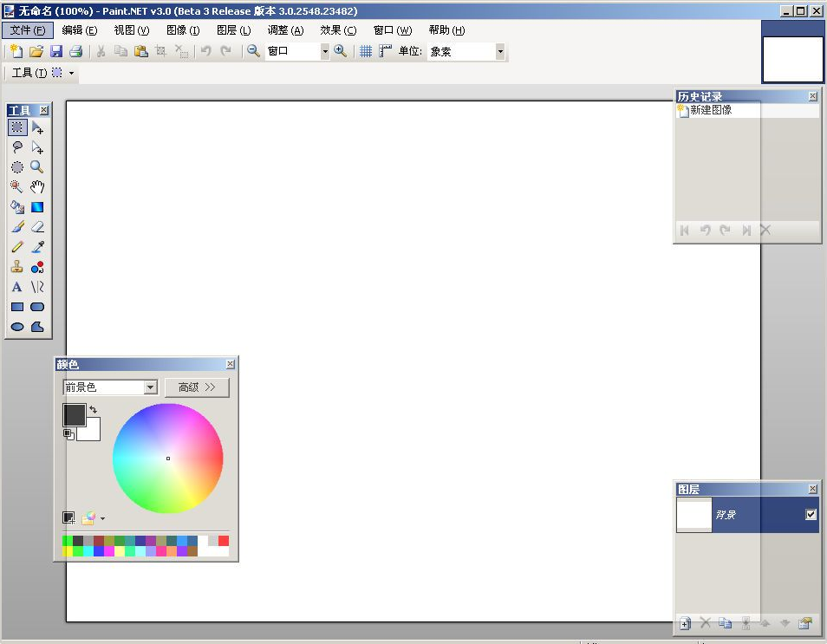The height and width of the screenshot is (644, 827).
Task: Select the Freeform Shape tool
Action: [x=37, y=327]
